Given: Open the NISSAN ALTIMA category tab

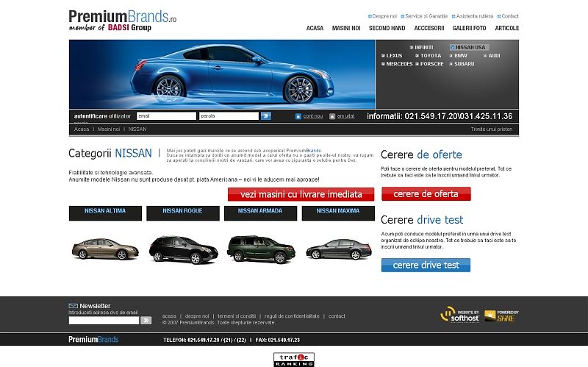Looking at the screenshot, I should coord(105,213).
